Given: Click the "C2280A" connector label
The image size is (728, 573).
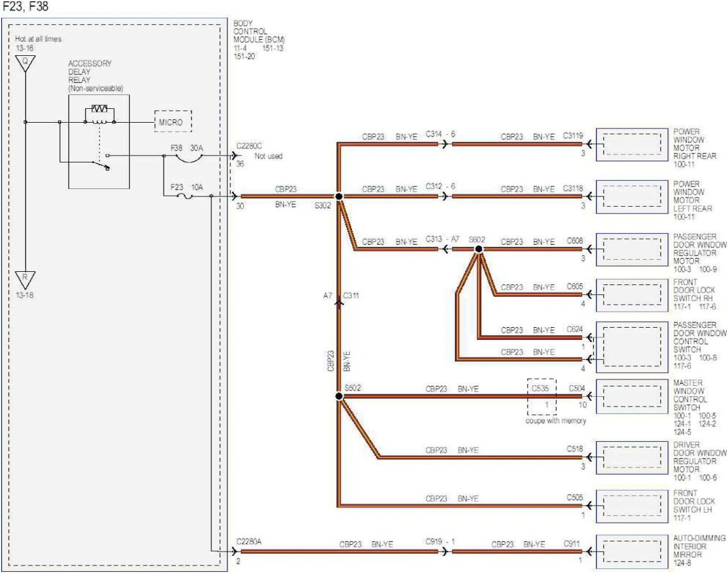Looking at the screenshot, I should pos(249,542).
